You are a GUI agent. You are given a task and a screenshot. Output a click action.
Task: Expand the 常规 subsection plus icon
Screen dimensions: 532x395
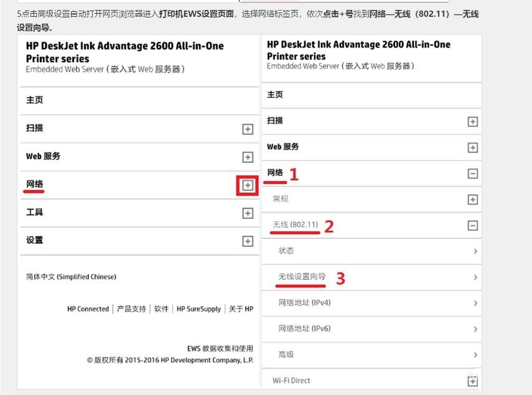coord(473,200)
